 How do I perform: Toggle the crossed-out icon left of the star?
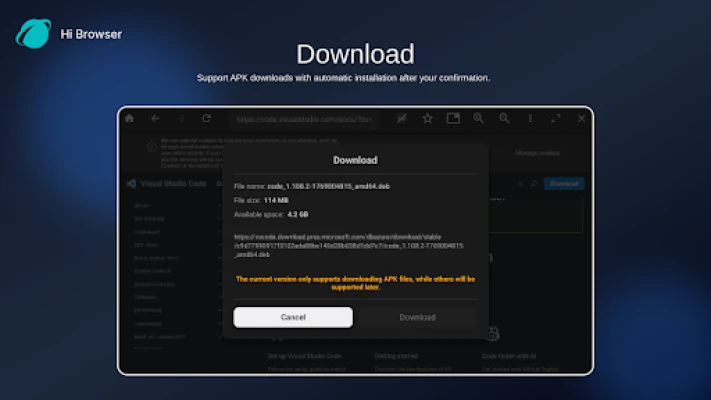[x=401, y=118]
